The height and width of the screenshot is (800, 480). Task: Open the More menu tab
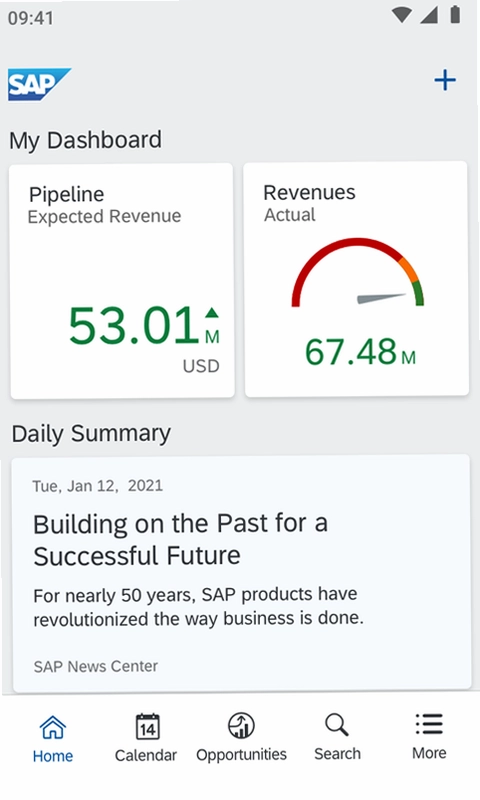(430, 737)
